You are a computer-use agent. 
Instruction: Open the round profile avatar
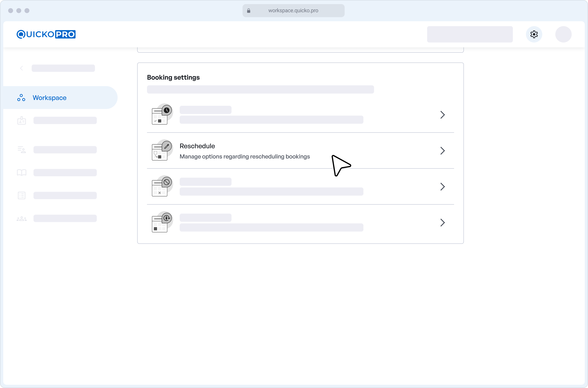(563, 34)
